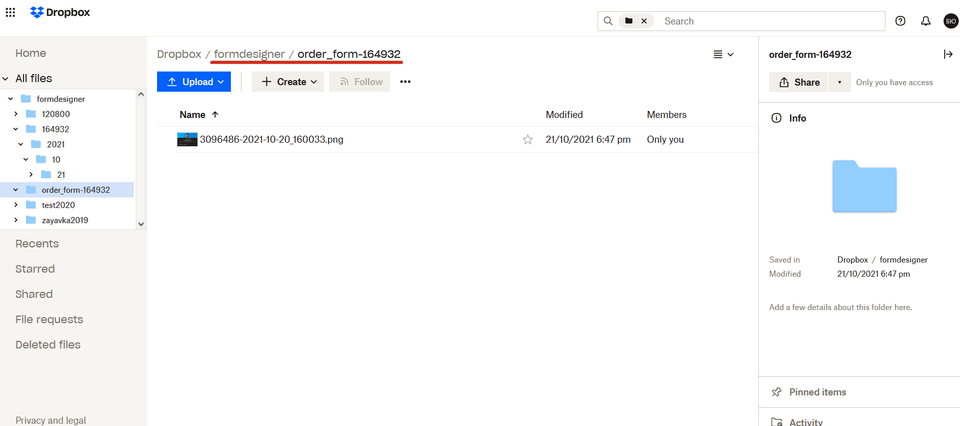Go to Recents in sidebar

pyautogui.click(x=36, y=243)
